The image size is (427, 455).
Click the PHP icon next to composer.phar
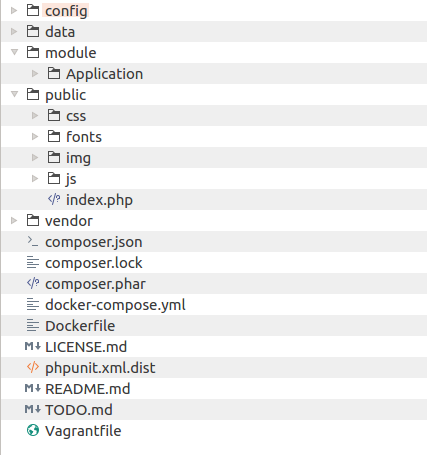pos(33,283)
